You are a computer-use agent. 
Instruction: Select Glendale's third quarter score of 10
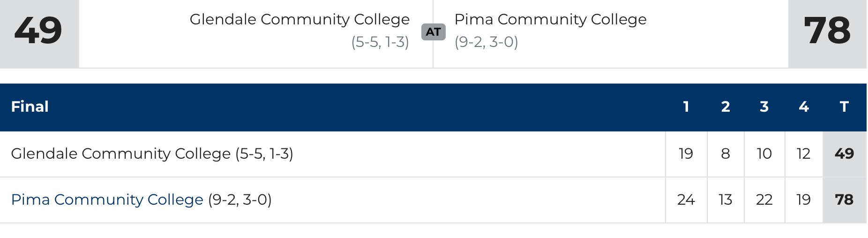coord(764,154)
